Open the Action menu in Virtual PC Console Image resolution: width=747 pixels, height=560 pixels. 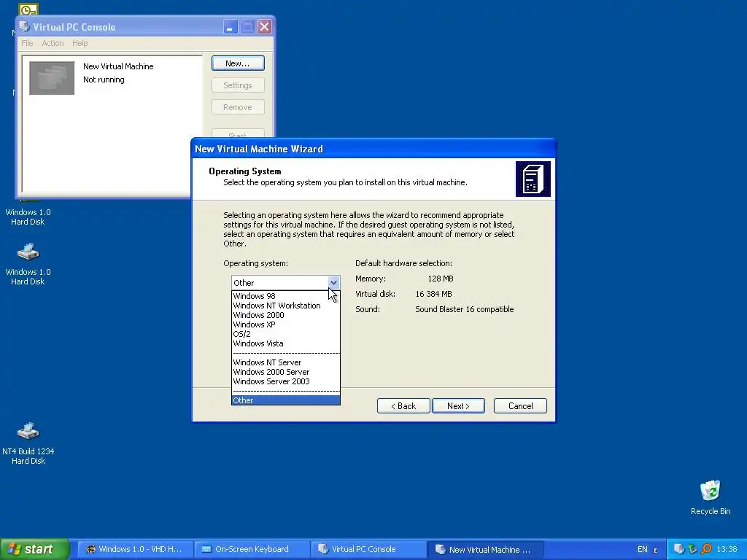coord(53,43)
